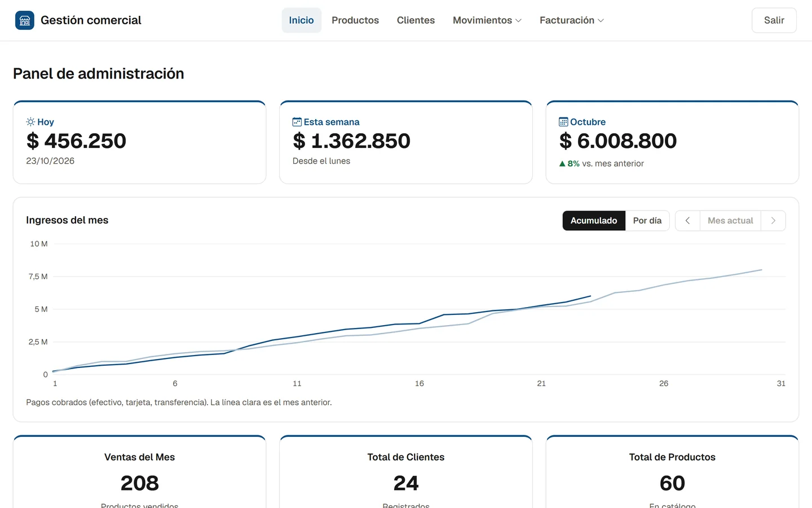Image resolution: width=812 pixels, height=508 pixels.
Task: Click the Panel de administración heading
Action: point(99,73)
